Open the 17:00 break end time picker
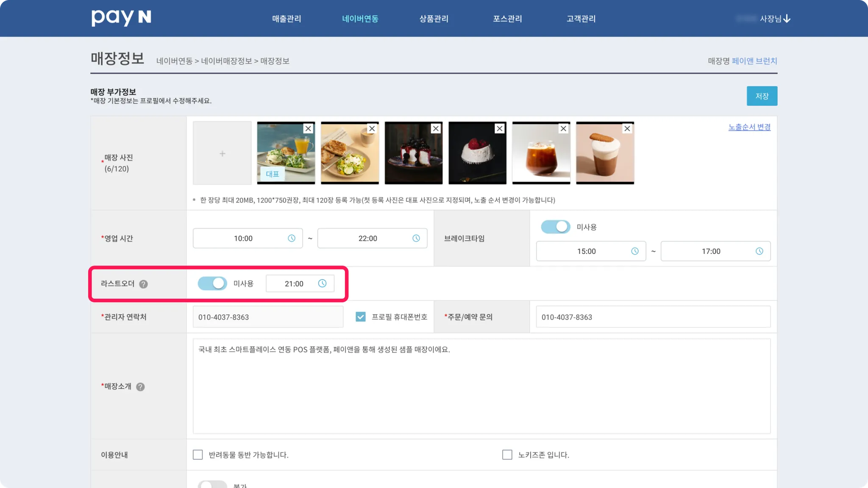868x488 pixels. pyautogui.click(x=759, y=251)
